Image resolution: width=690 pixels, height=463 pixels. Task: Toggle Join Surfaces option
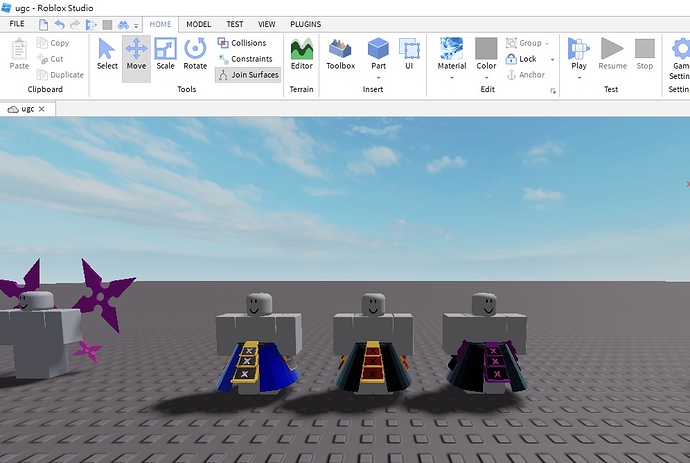click(248, 75)
